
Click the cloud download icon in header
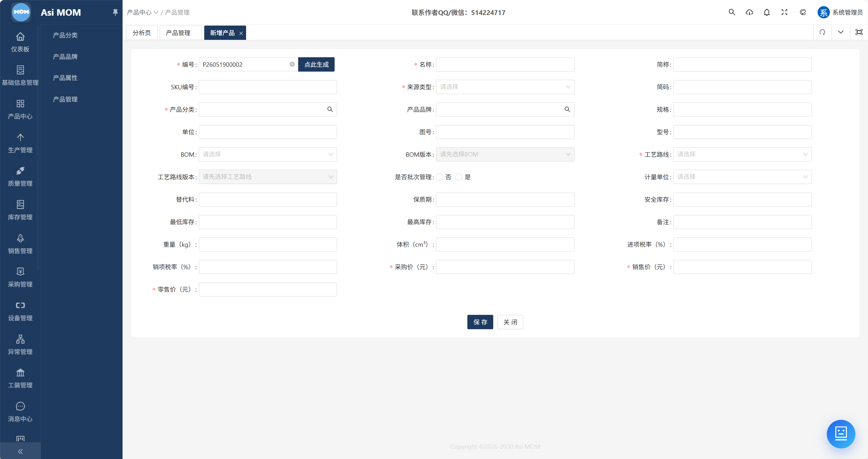(749, 12)
